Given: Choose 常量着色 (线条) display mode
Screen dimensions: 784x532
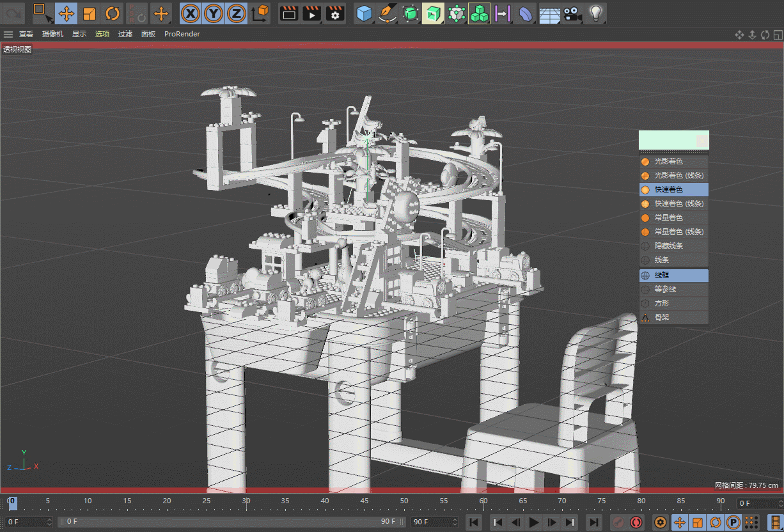Looking at the screenshot, I should tap(674, 232).
